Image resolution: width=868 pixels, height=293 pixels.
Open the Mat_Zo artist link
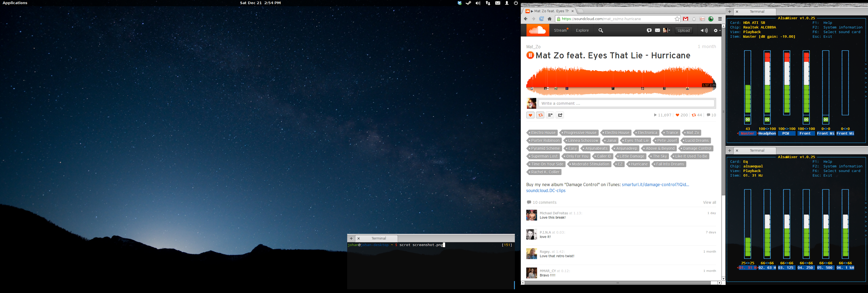[534, 47]
